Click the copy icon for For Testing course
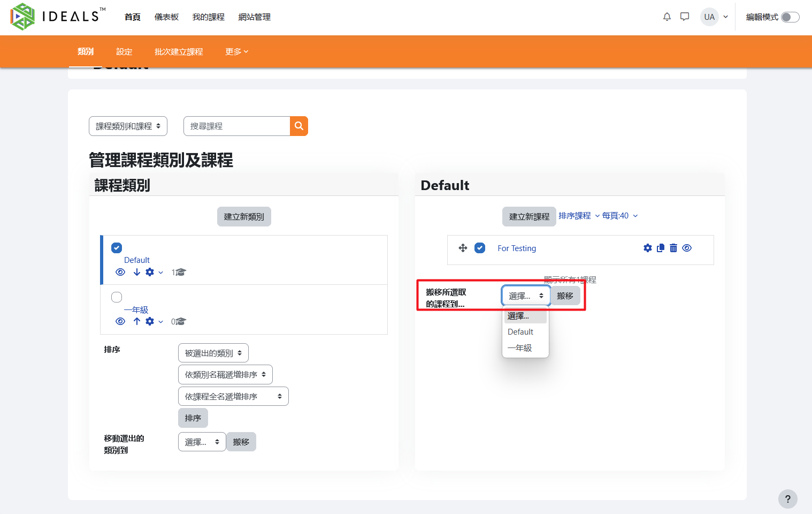The image size is (812, 514). pyautogui.click(x=661, y=248)
